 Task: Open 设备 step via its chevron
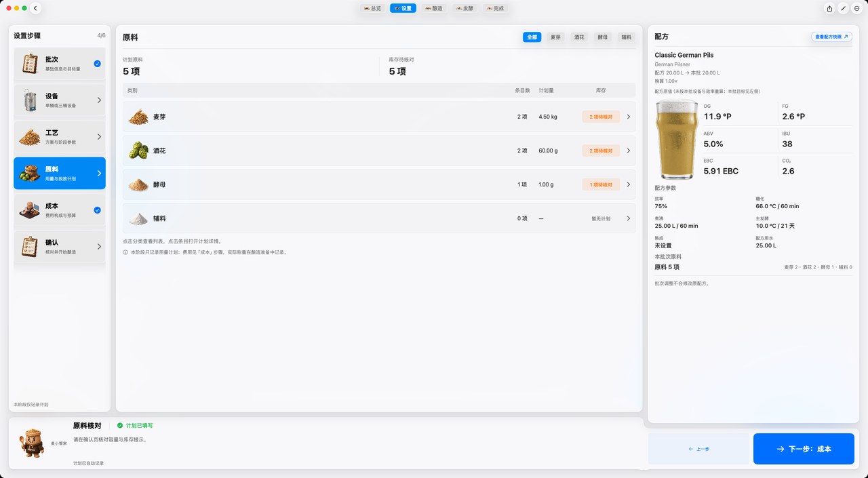point(99,100)
